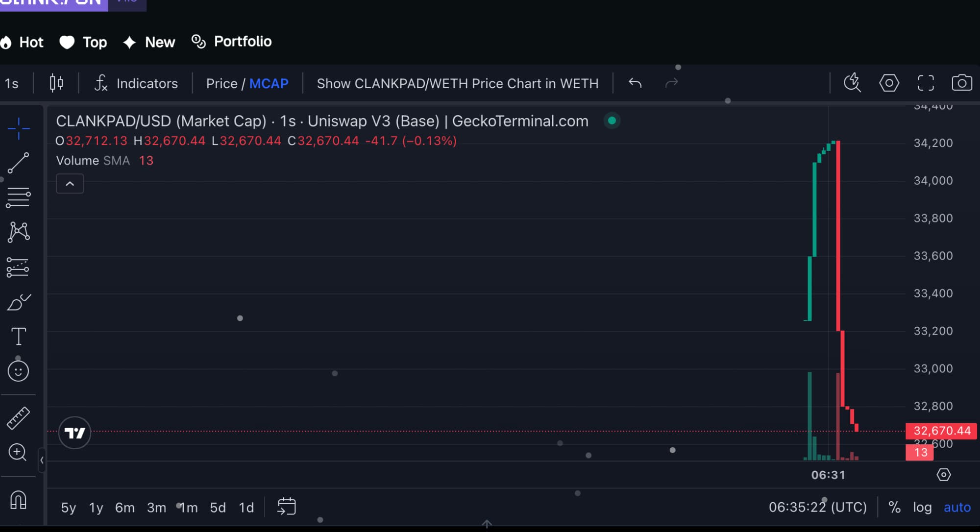Switch chart to MCAP view
This screenshot has width=980, height=532.
(x=269, y=83)
